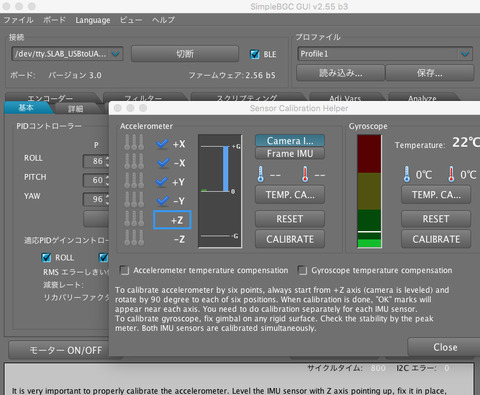480x395 pixels.
Task: Click accelerometer red hot thermometer icon
Action: pyautogui.click(x=305, y=174)
